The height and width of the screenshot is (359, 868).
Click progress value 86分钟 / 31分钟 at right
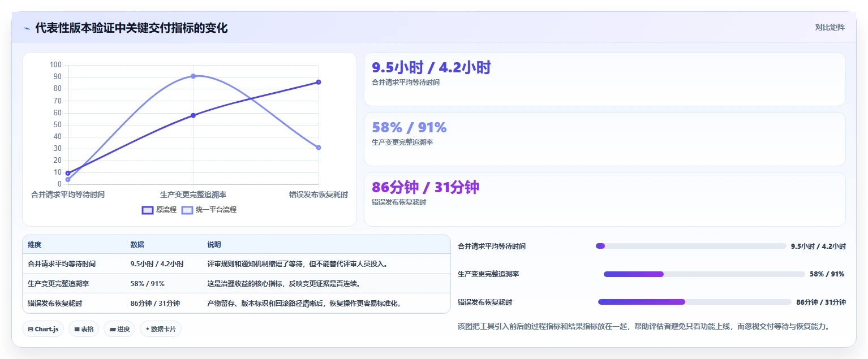click(x=821, y=302)
